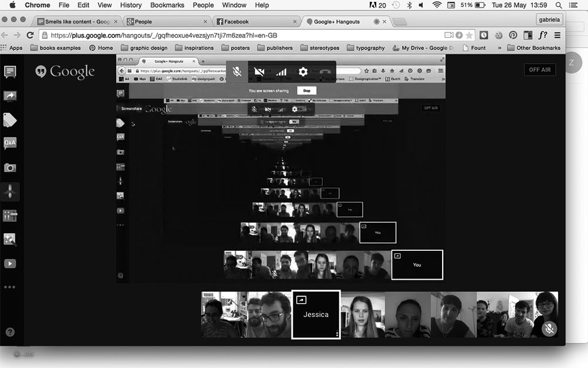Viewport: 588px width, 368px height.
Task: Select the Capture camera icon in the sidebar
Action: pyautogui.click(x=10, y=168)
